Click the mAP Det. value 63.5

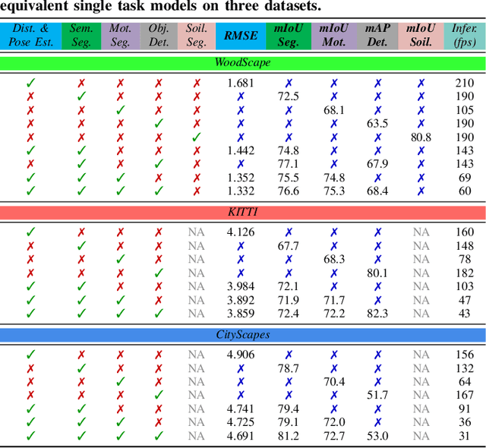pos(377,123)
